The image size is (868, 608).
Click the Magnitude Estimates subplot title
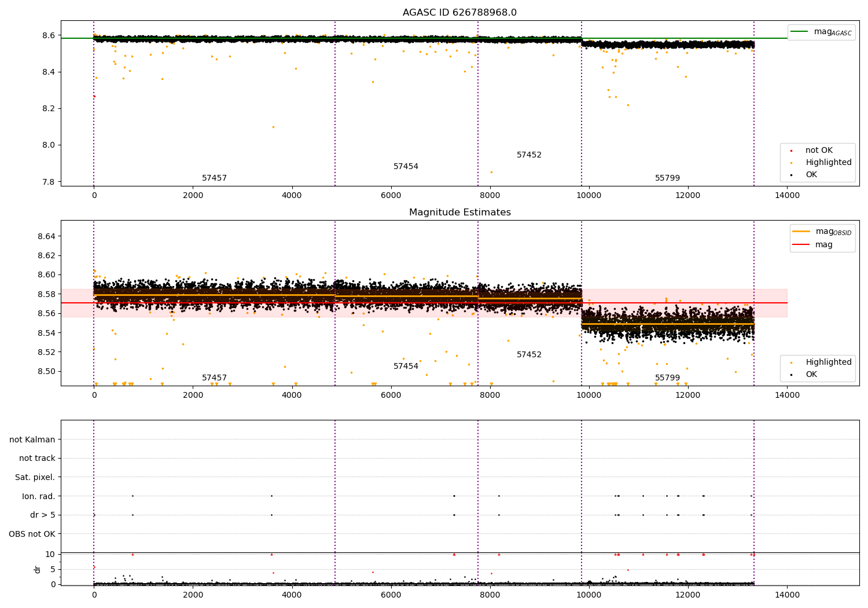tap(460, 213)
